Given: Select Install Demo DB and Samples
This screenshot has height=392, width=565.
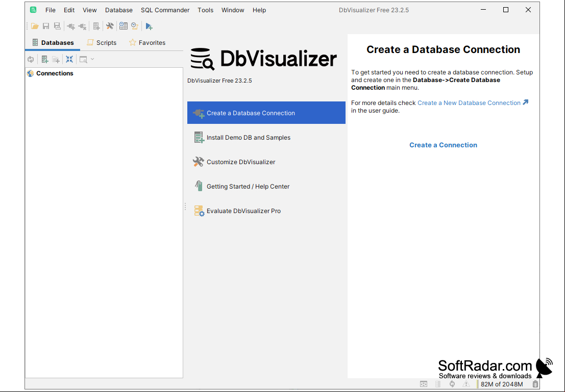Looking at the screenshot, I should tap(266, 138).
